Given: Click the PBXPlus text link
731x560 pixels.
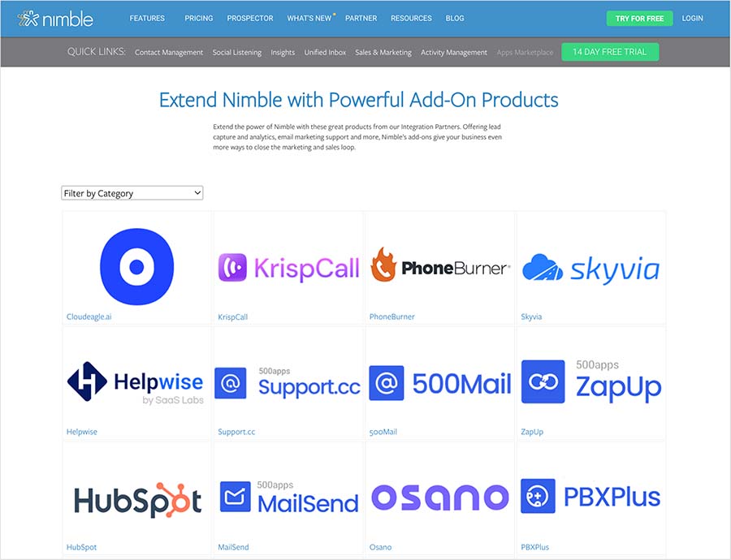Looking at the screenshot, I should point(535,547).
